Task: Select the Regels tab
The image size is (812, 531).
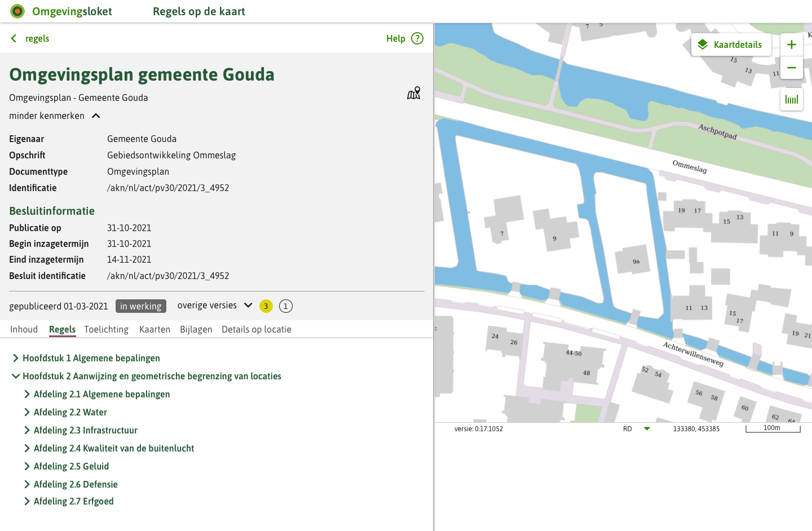Action: 62,329
